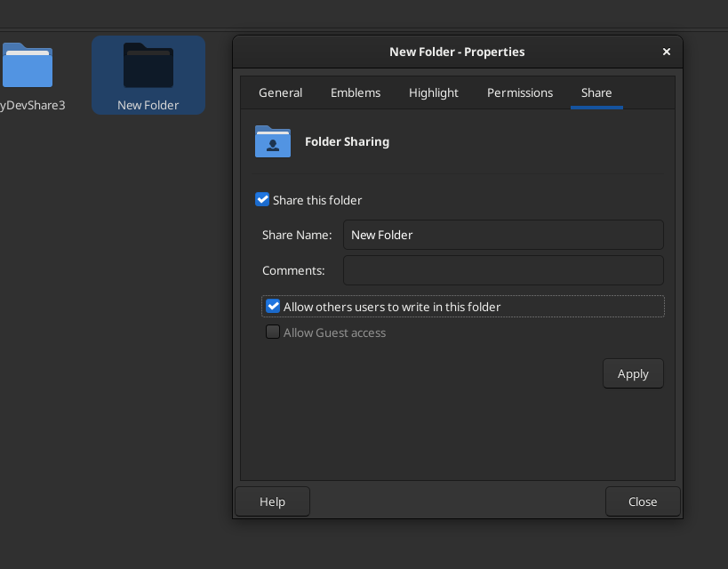Image resolution: width=728 pixels, height=569 pixels.
Task: Click into the Comments field
Action: (503, 270)
